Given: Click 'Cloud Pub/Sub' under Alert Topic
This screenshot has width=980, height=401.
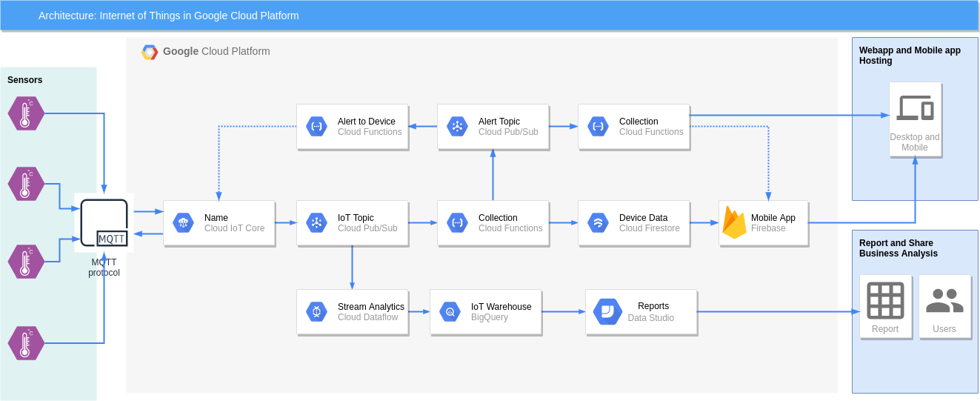Looking at the screenshot, I should pos(508,132).
